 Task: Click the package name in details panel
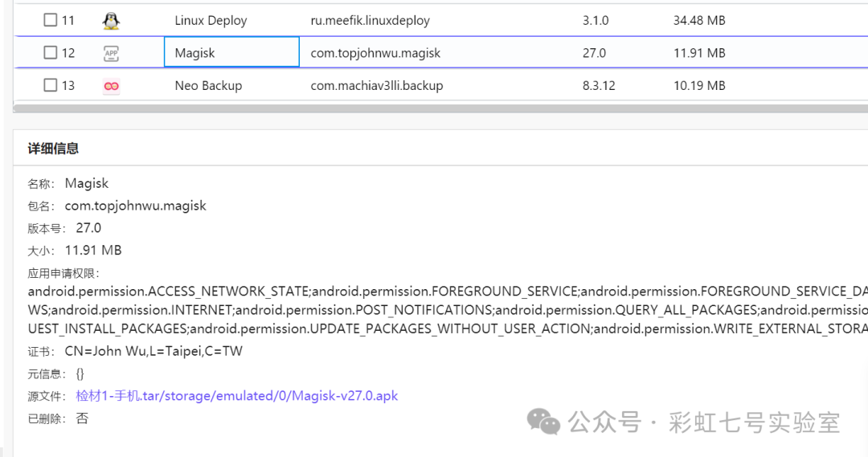[x=135, y=206]
